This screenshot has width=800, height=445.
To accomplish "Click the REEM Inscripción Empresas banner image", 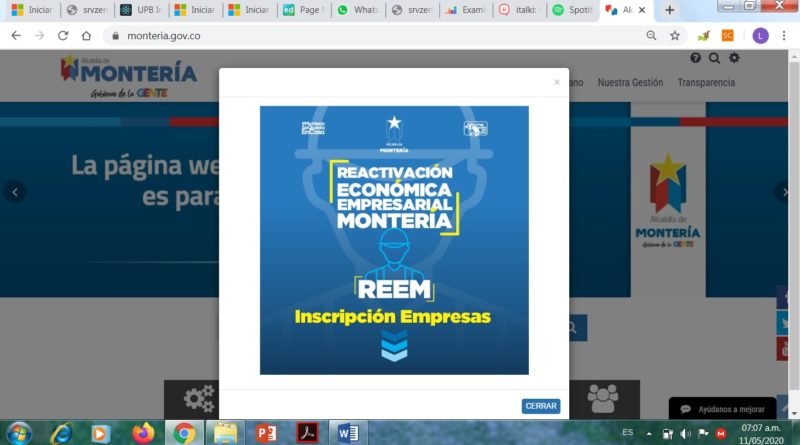I will tap(394, 240).
